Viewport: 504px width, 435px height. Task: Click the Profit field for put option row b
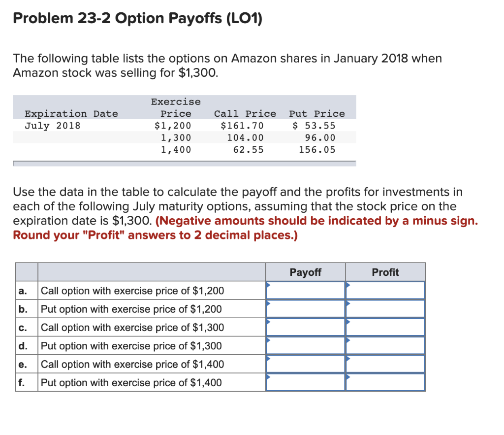[385, 308]
